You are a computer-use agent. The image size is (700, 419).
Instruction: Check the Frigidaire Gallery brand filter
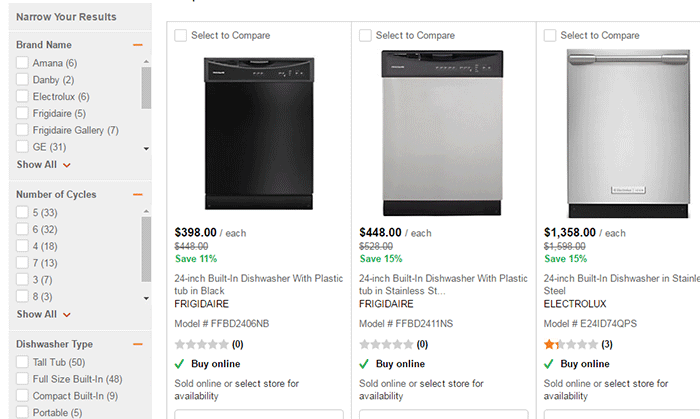[23, 130]
